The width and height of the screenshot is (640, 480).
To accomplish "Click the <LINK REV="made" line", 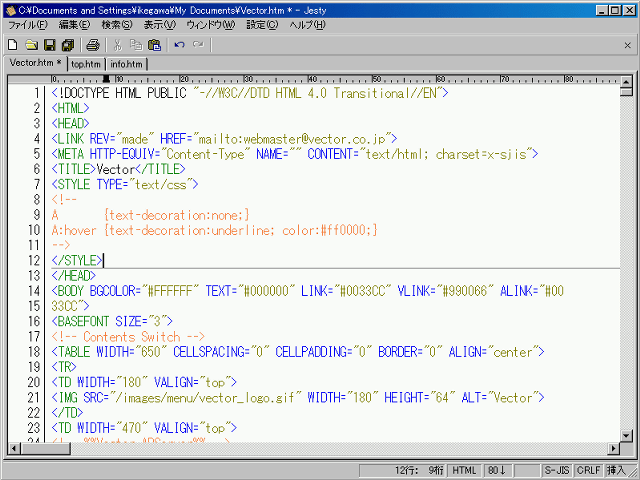I will coord(224,139).
